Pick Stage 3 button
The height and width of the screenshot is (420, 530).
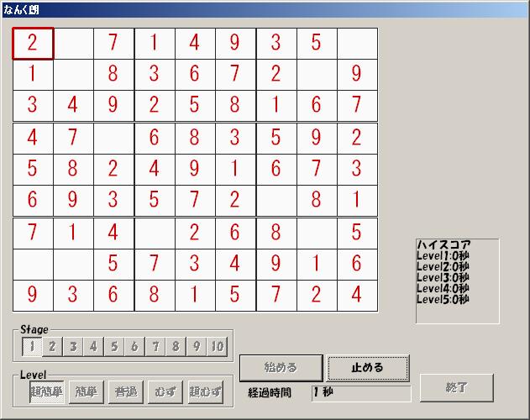73,346
